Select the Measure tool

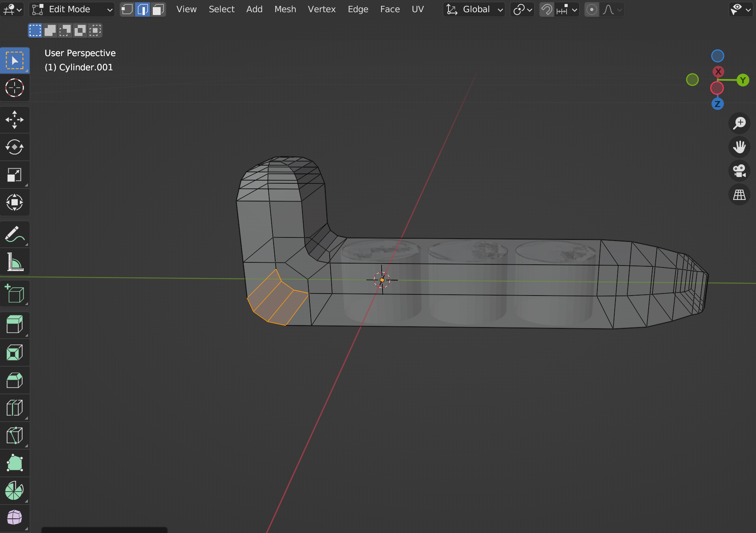15,262
